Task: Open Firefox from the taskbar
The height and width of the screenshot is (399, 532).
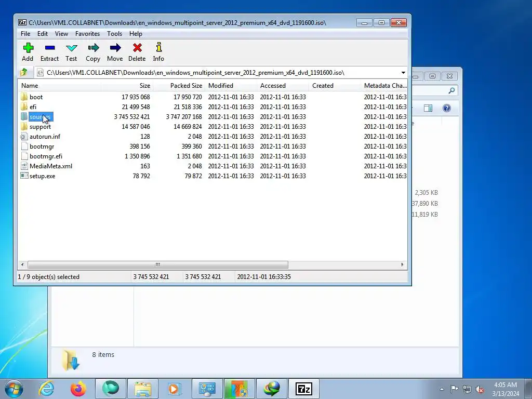Action: 78,389
